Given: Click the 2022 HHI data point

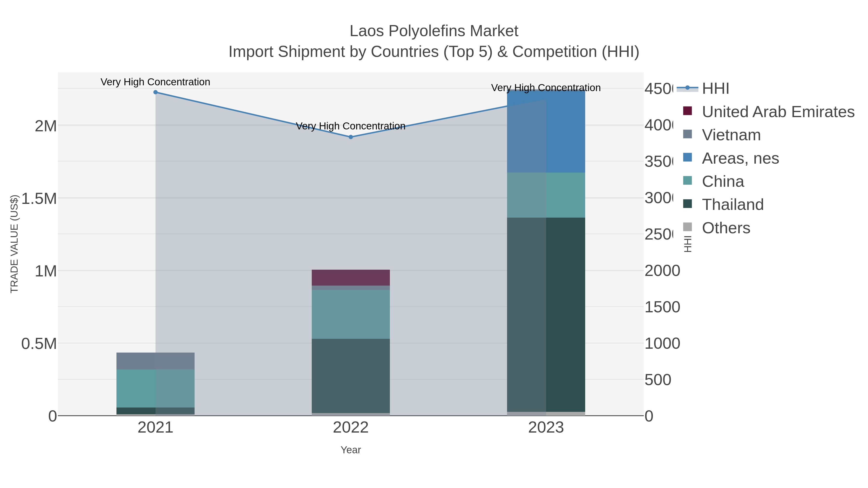Looking at the screenshot, I should click(351, 137).
